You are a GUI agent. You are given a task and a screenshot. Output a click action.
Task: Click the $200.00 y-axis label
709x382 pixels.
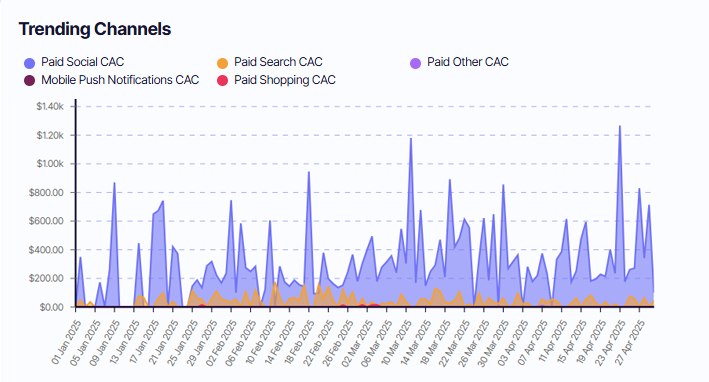point(46,278)
